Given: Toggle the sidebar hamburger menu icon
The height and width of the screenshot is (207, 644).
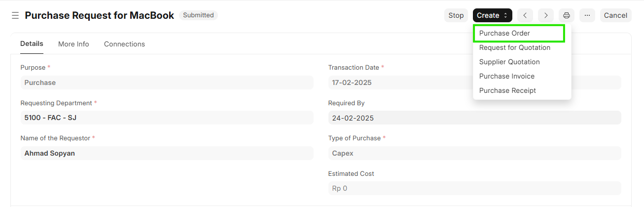Looking at the screenshot, I should [15, 15].
